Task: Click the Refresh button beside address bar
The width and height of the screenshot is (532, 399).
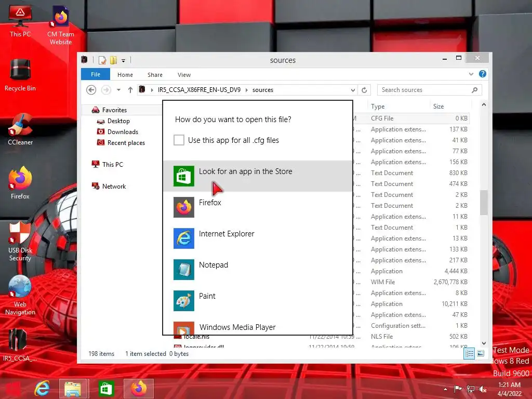Action: [x=364, y=90]
